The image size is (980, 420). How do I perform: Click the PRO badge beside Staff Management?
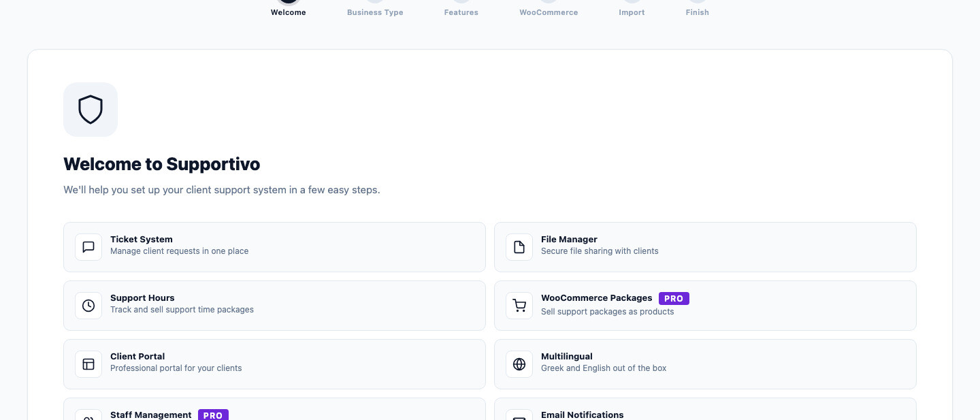(213, 415)
